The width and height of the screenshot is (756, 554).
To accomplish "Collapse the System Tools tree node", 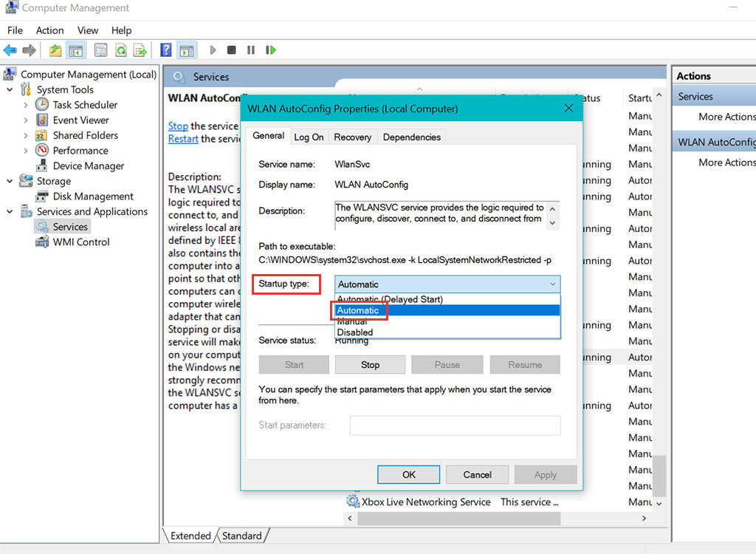I will (10, 90).
